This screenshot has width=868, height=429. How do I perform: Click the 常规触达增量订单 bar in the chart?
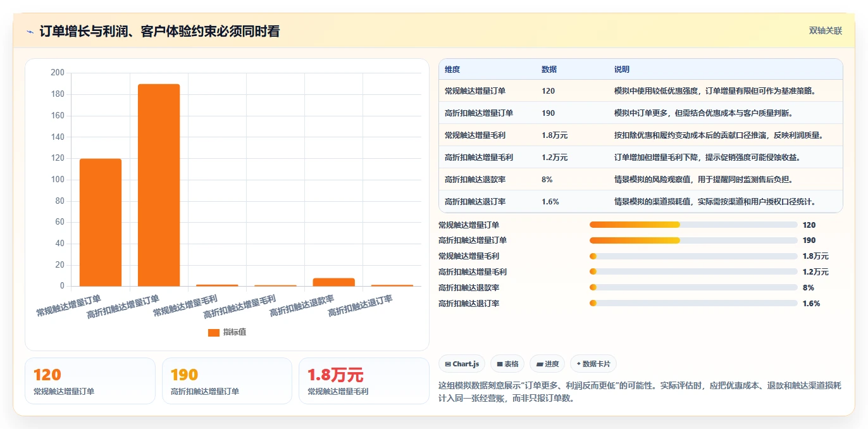[101, 222]
